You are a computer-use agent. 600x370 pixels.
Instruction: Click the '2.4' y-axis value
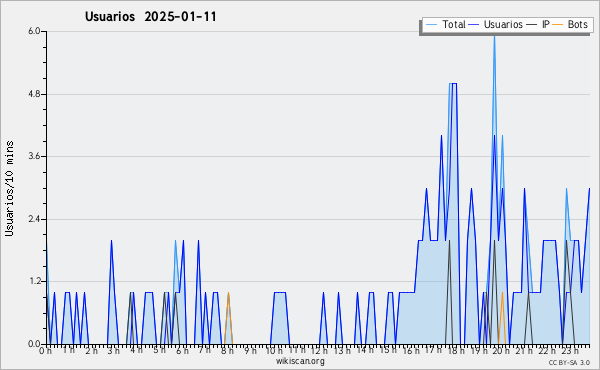(34, 219)
